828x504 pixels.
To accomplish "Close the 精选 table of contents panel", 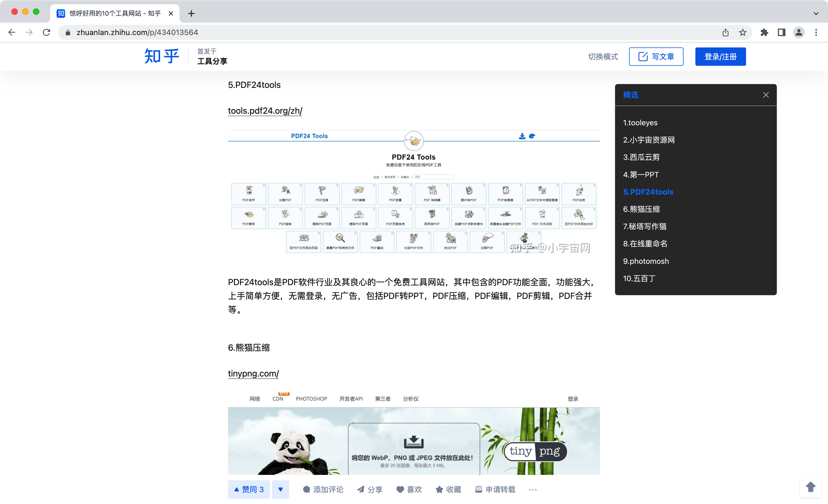I will [766, 95].
